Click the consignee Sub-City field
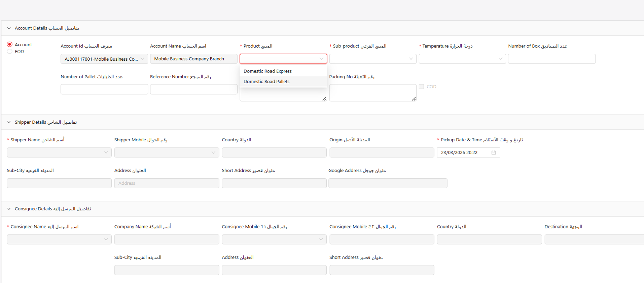Image resolution: width=644 pixels, height=283 pixels. pyautogui.click(x=167, y=270)
